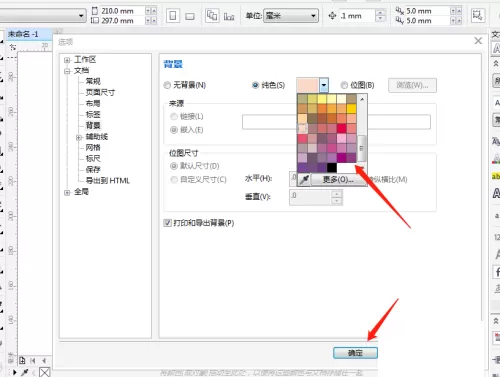Open the 标尺 options page
Image resolution: width=500 pixels, height=377 pixels.
coord(93,158)
